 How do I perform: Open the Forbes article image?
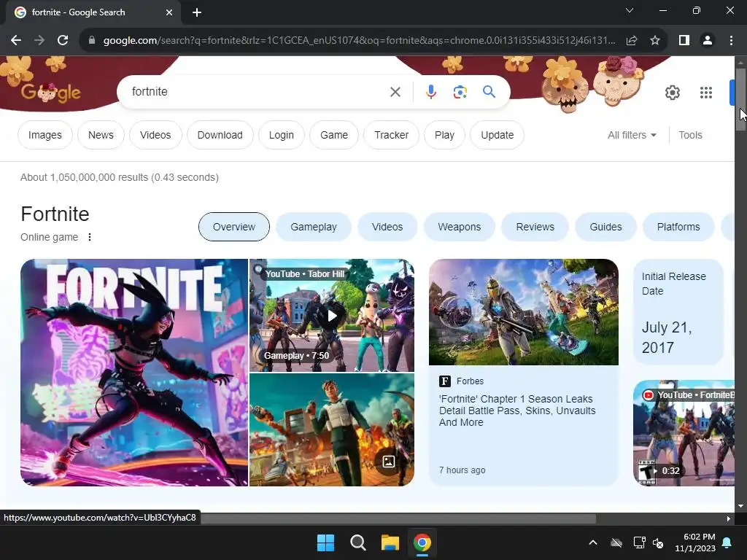pyautogui.click(x=524, y=312)
